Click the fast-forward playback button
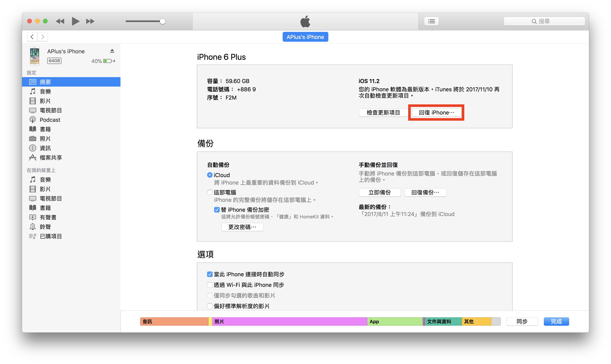Image resolution: width=611 pixels, height=364 pixels. (x=90, y=21)
